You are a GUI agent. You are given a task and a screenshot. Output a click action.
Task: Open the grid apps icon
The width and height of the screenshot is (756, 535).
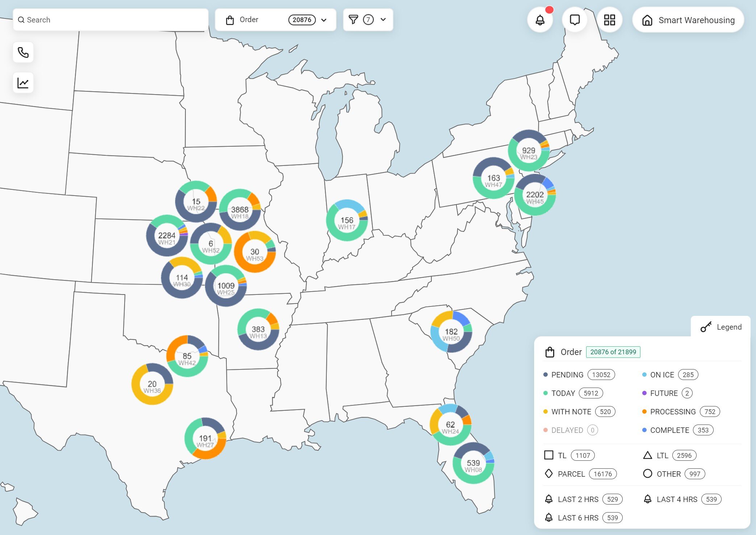tap(609, 20)
